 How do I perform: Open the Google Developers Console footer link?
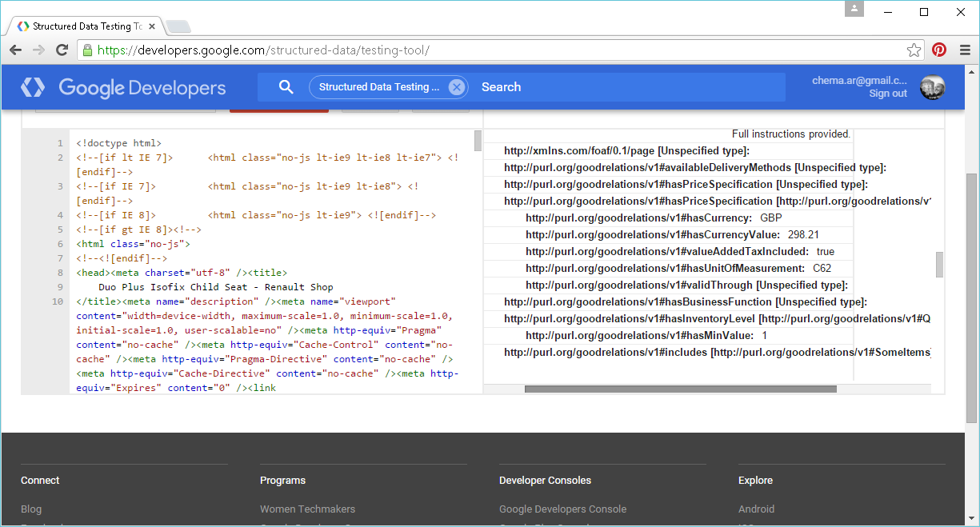pyautogui.click(x=562, y=509)
